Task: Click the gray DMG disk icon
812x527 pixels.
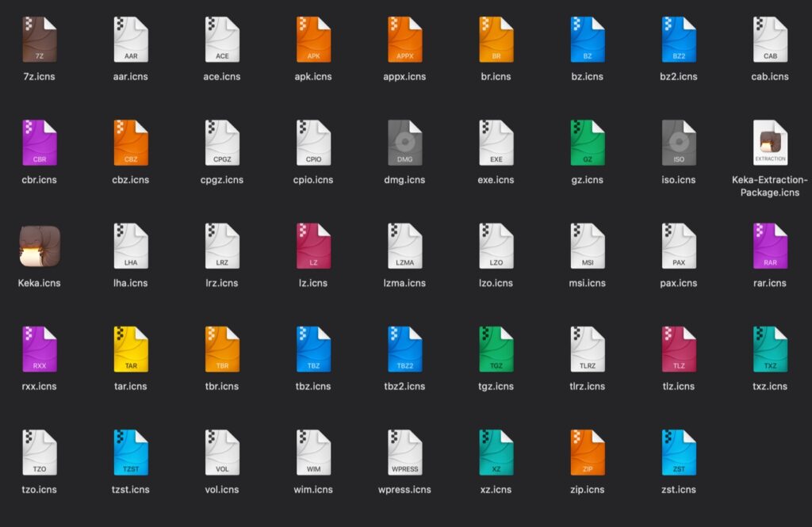Action: pos(405,143)
